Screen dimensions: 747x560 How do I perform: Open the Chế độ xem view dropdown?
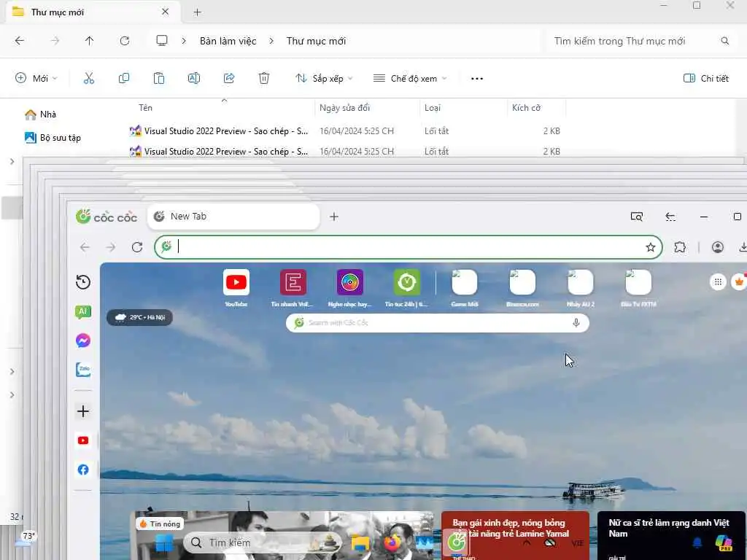click(x=410, y=78)
